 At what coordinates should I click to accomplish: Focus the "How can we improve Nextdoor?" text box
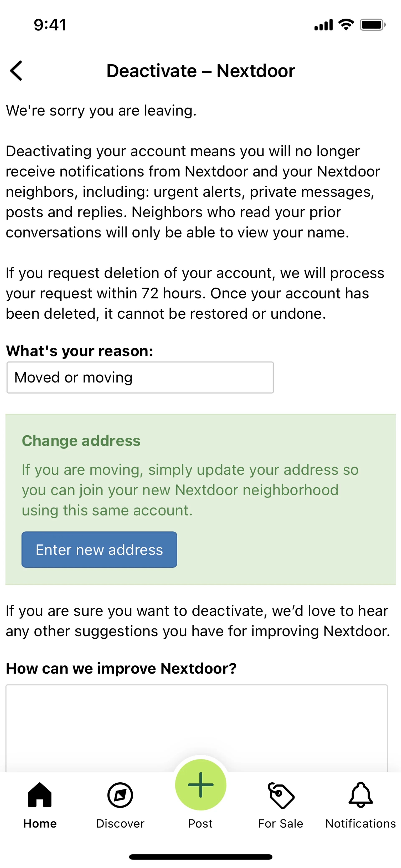pyautogui.click(x=197, y=728)
